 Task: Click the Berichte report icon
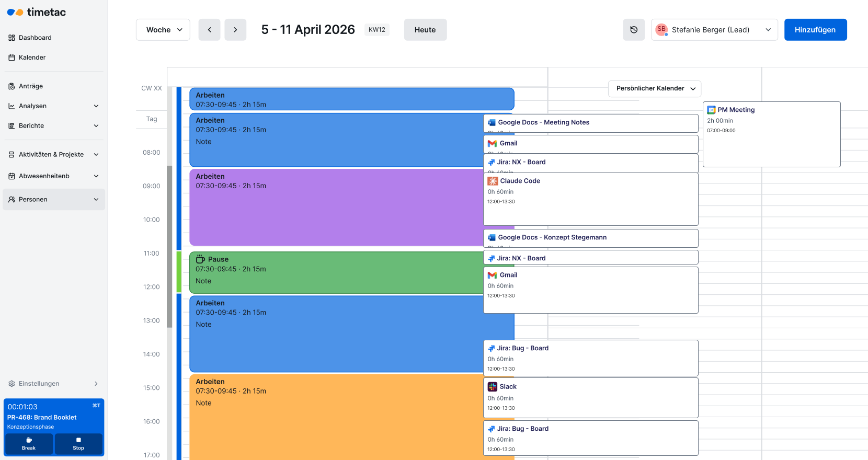click(12, 126)
